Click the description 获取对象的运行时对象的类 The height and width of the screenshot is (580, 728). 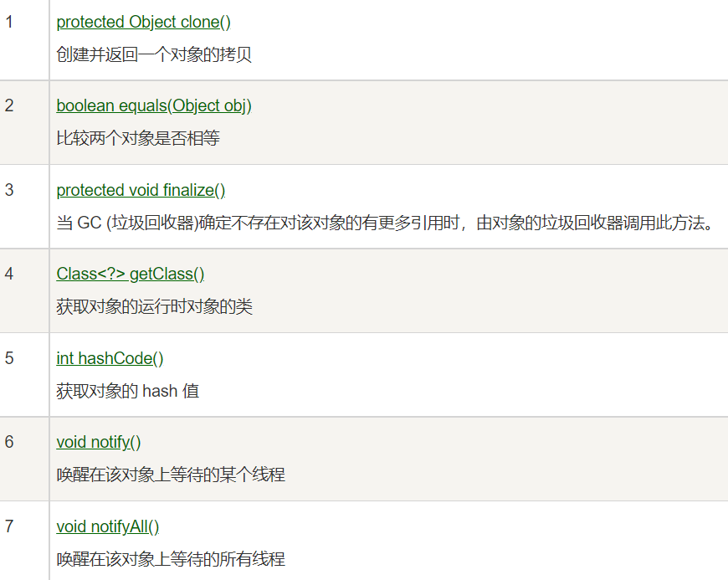coord(154,307)
